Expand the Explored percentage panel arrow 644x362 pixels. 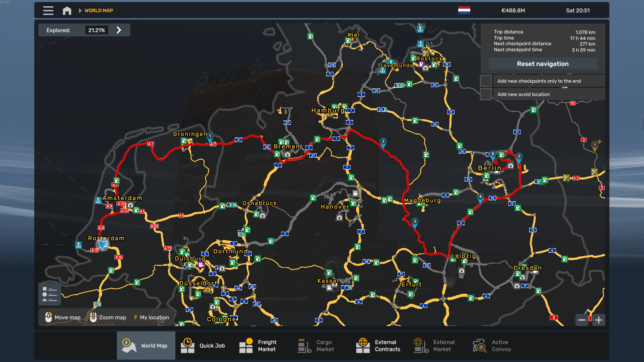[x=119, y=30]
